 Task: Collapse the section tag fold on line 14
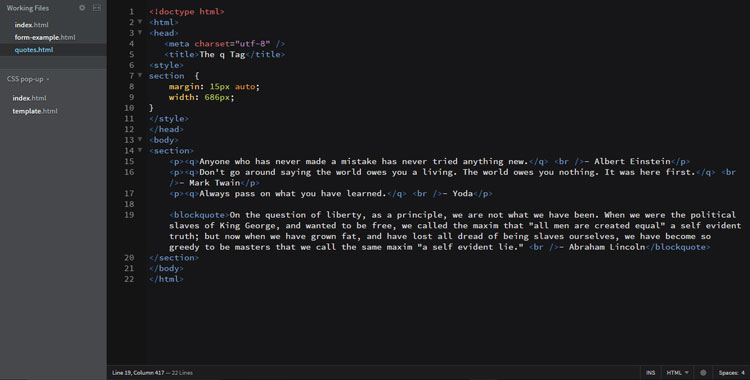point(140,150)
